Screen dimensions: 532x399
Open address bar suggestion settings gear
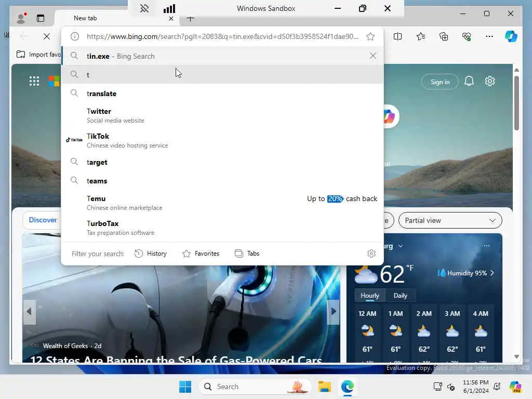(x=371, y=254)
